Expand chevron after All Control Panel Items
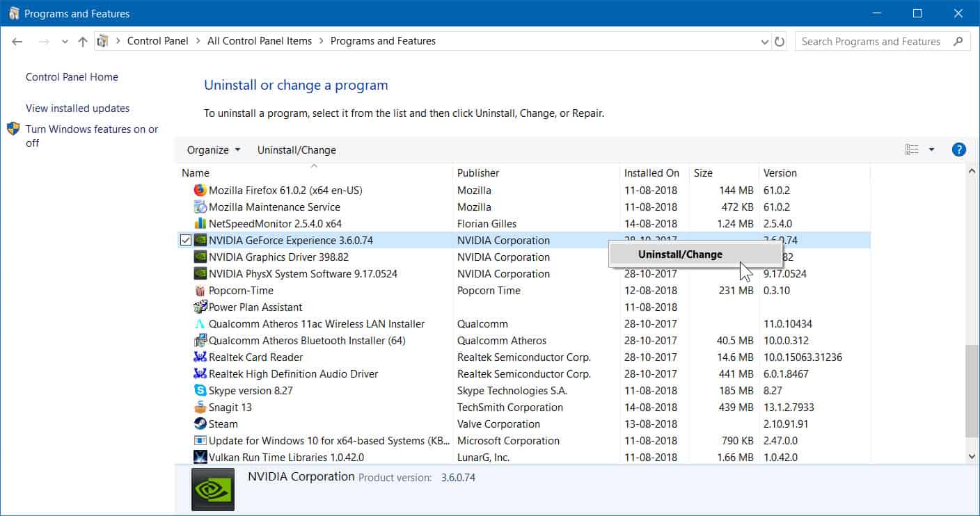The image size is (980, 516). [321, 41]
